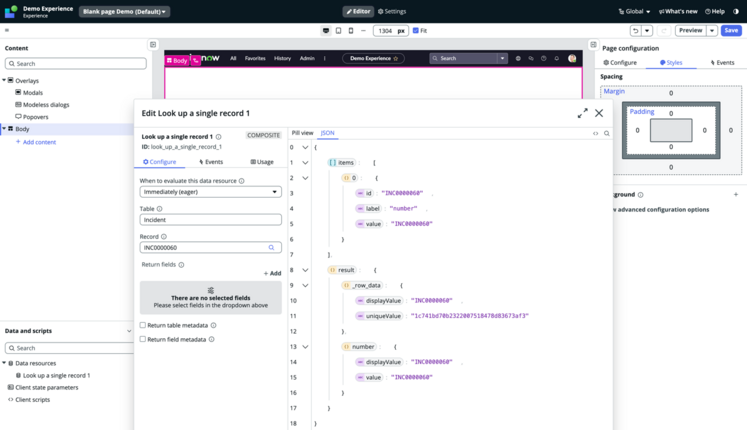Click the globe icon in preview header
This screenshot has height=430, width=747.
pos(518,58)
